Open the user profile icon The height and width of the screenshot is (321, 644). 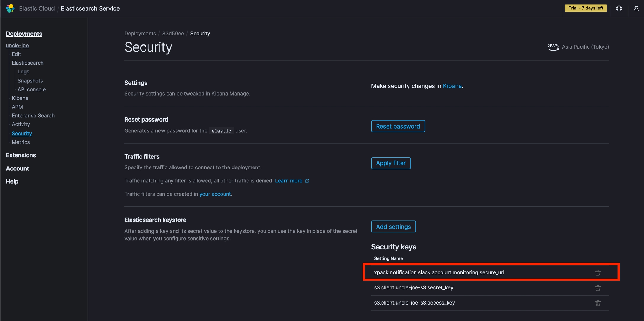[636, 8]
